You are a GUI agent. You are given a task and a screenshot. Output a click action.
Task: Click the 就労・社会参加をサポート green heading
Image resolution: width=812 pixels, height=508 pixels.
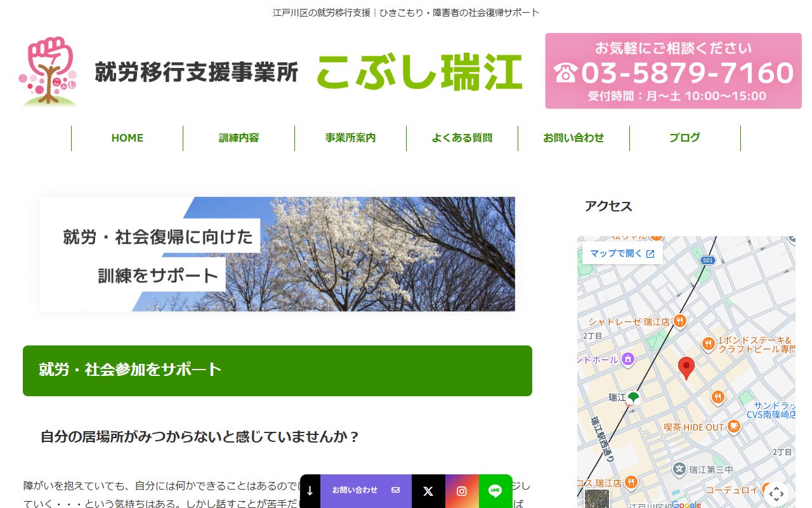(x=277, y=371)
